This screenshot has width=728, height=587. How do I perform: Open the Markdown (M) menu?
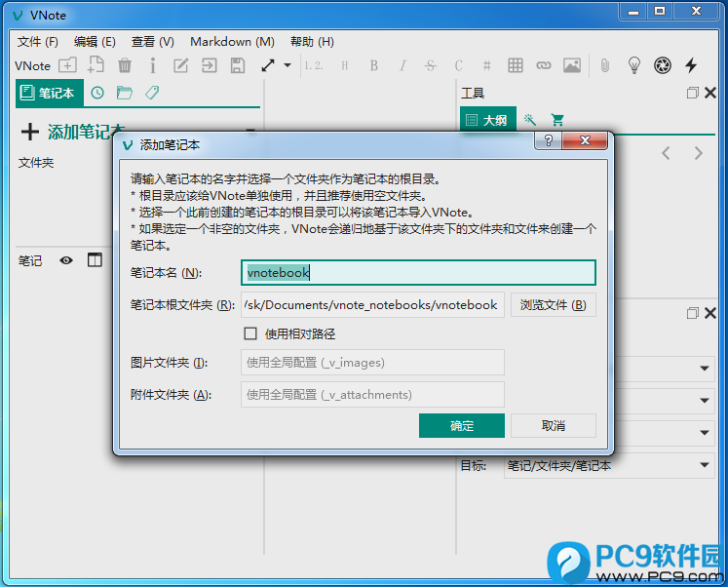232,42
